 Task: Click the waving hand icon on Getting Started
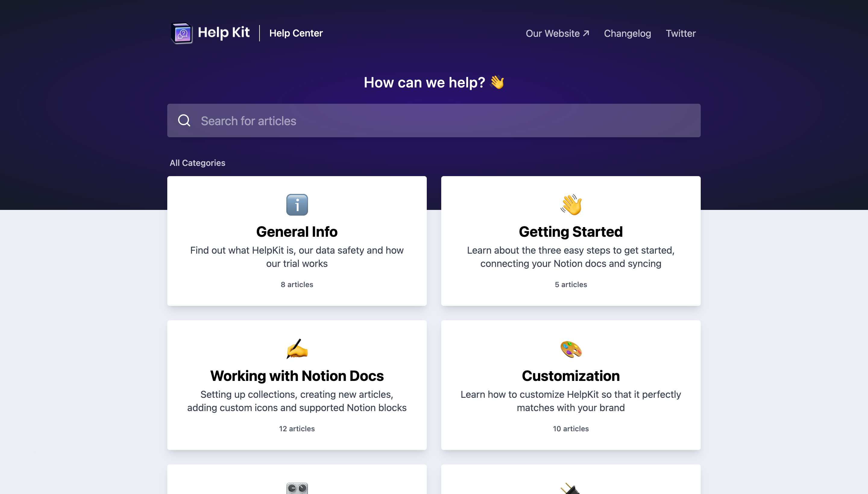pyautogui.click(x=571, y=204)
